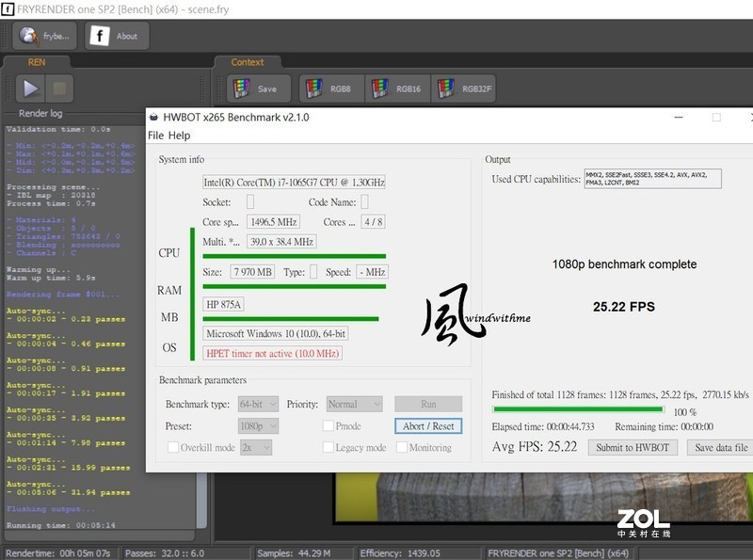Viewport: 753px width, 560px height.
Task: Enable Pmode in benchmark parameters
Action: [x=328, y=425]
